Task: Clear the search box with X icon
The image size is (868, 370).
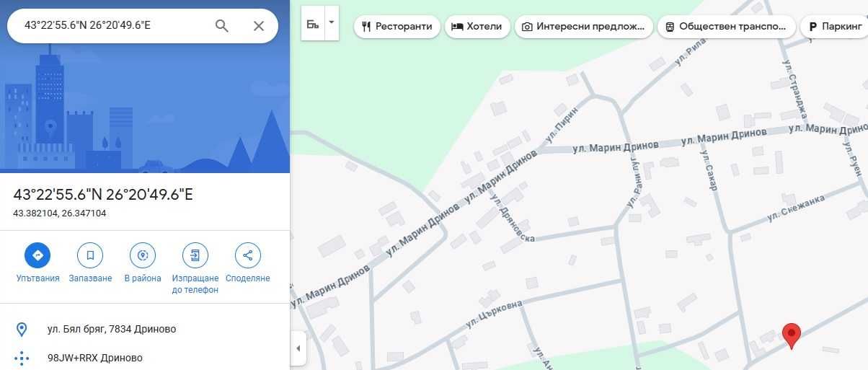Action: (259, 26)
